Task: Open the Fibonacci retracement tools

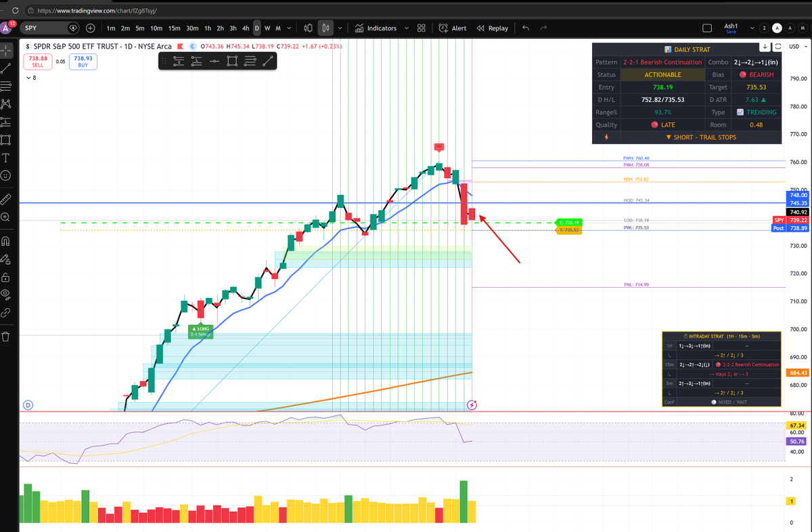Action: (x=6, y=86)
